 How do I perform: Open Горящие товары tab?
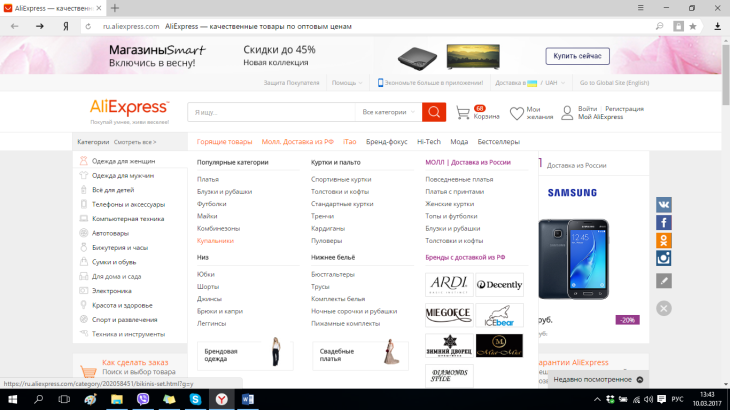[224, 141]
